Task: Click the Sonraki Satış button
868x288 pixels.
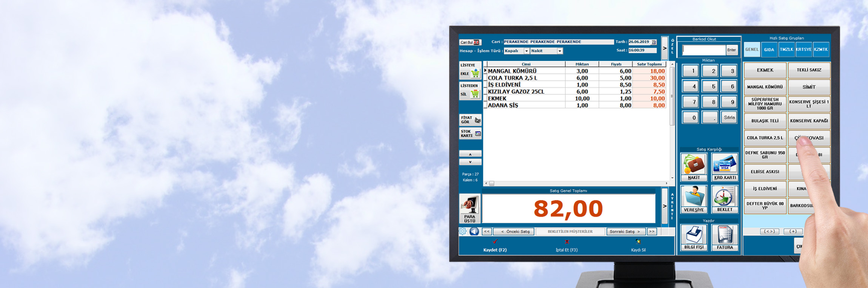Action: click(626, 232)
